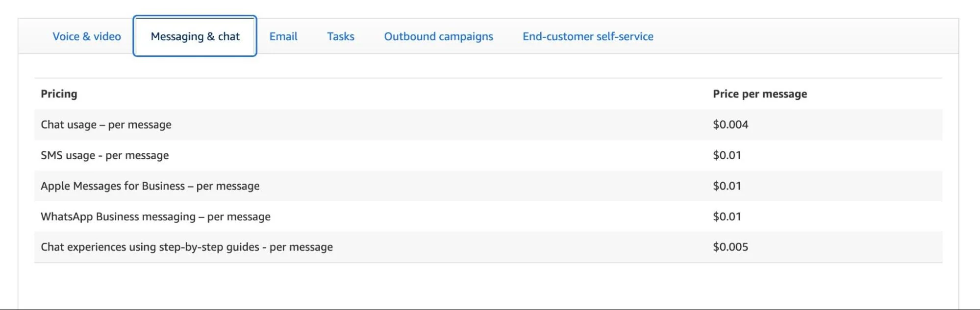Switch to the Voice & video tab
This screenshot has height=310, width=980.
click(87, 37)
